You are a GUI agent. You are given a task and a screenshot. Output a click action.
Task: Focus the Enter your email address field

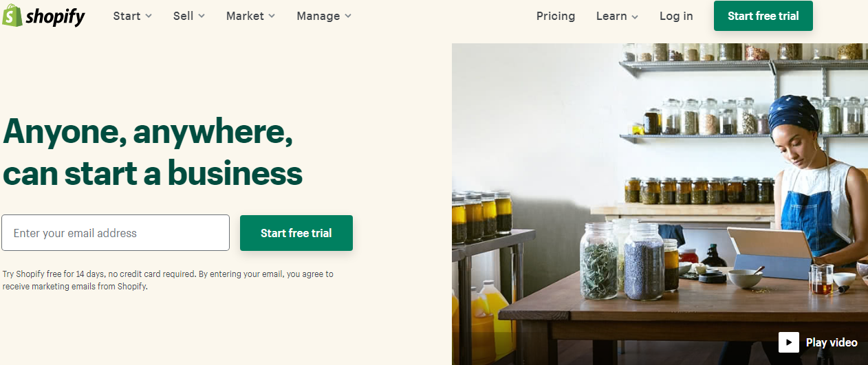(116, 233)
